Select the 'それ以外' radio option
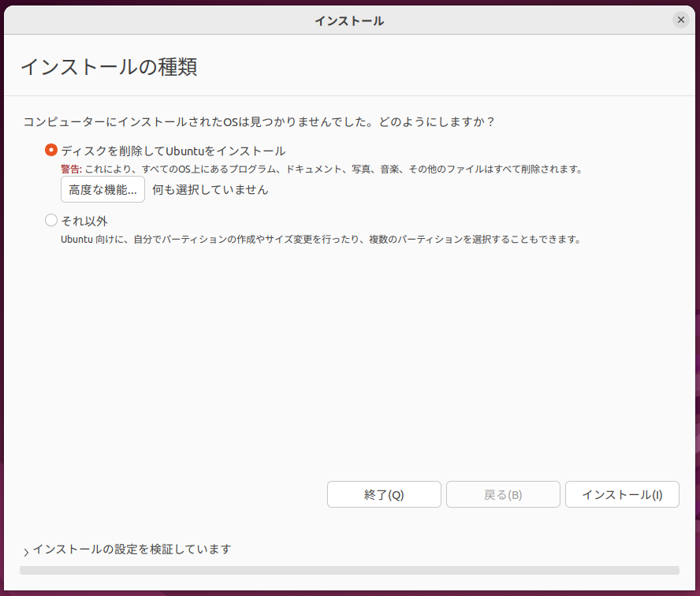This screenshot has width=700, height=596. [51, 220]
